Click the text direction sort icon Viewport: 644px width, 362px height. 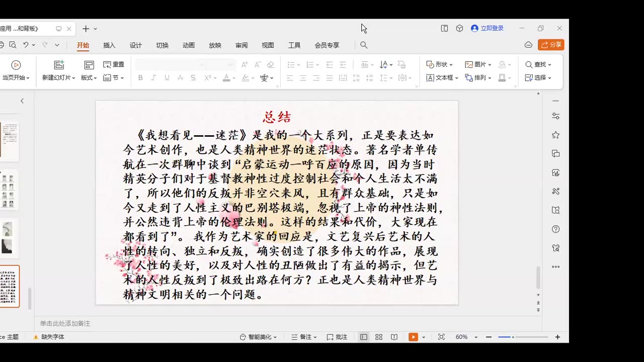383,65
